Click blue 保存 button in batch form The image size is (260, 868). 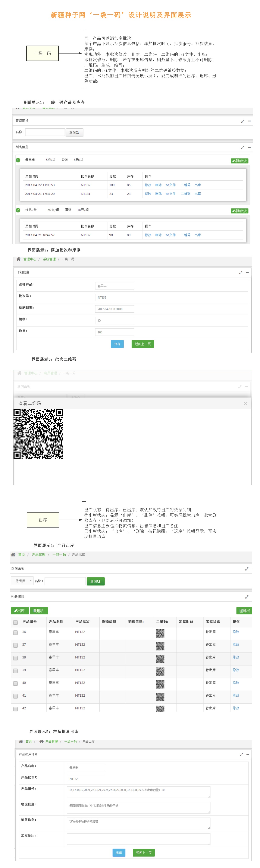[x=117, y=344]
